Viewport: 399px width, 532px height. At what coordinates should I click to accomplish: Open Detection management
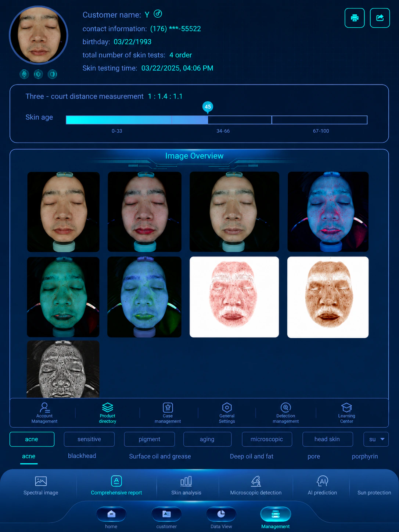point(286,413)
